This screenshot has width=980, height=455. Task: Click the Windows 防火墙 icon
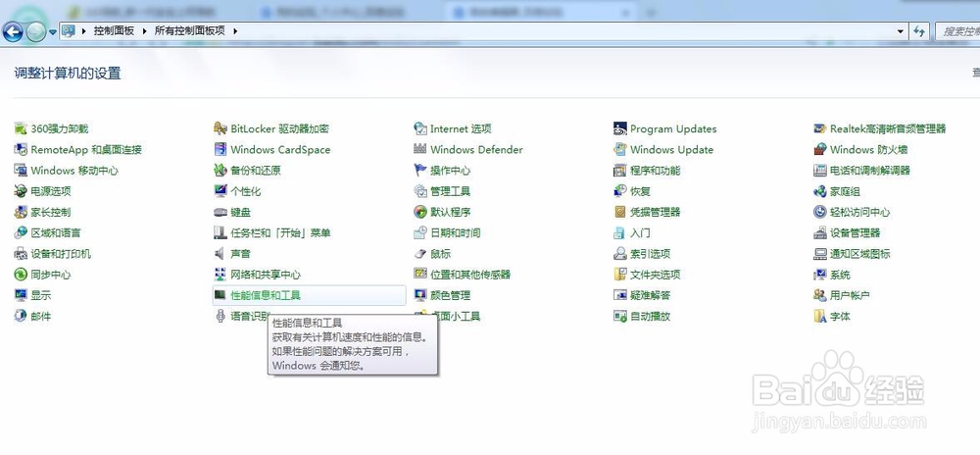tap(820, 149)
